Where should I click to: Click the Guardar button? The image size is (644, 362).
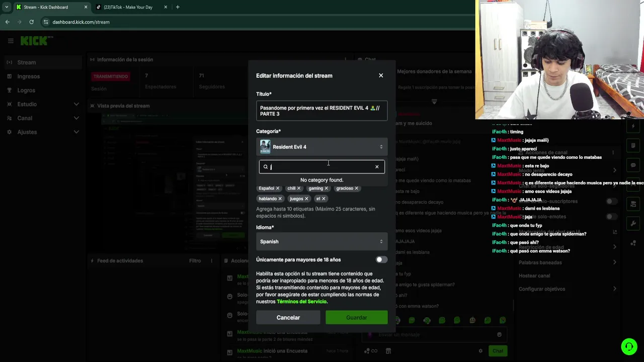click(x=357, y=317)
